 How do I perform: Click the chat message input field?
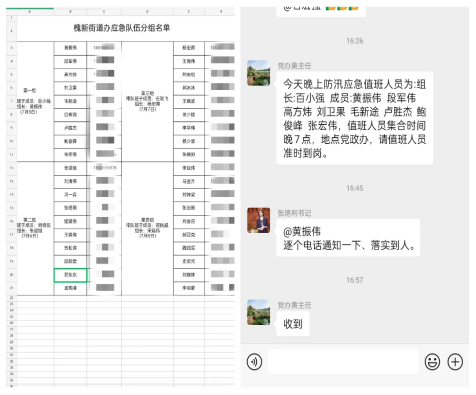(343, 362)
